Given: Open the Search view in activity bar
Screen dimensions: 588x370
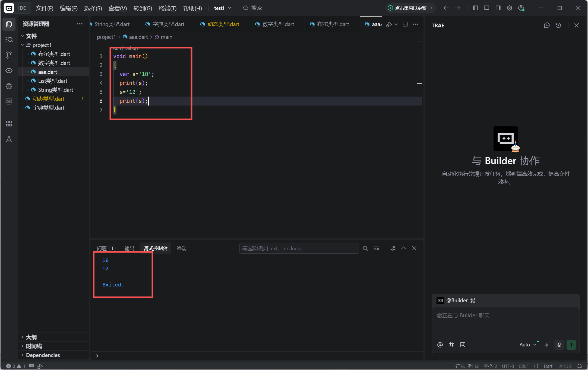Looking at the screenshot, I should pyautogui.click(x=9, y=40).
